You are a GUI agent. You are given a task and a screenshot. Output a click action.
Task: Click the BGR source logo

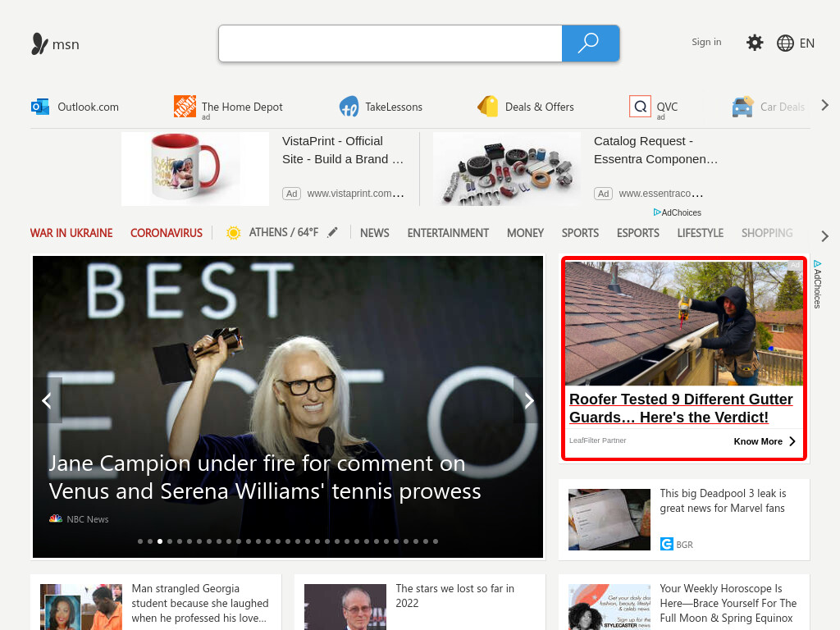pyautogui.click(x=666, y=545)
